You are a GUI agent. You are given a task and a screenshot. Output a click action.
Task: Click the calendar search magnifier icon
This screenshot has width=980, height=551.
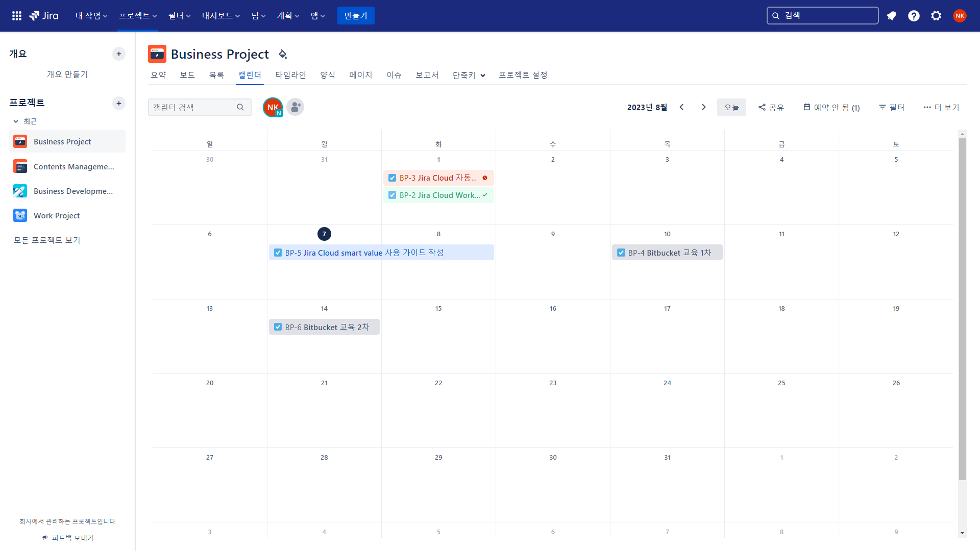coord(240,107)
